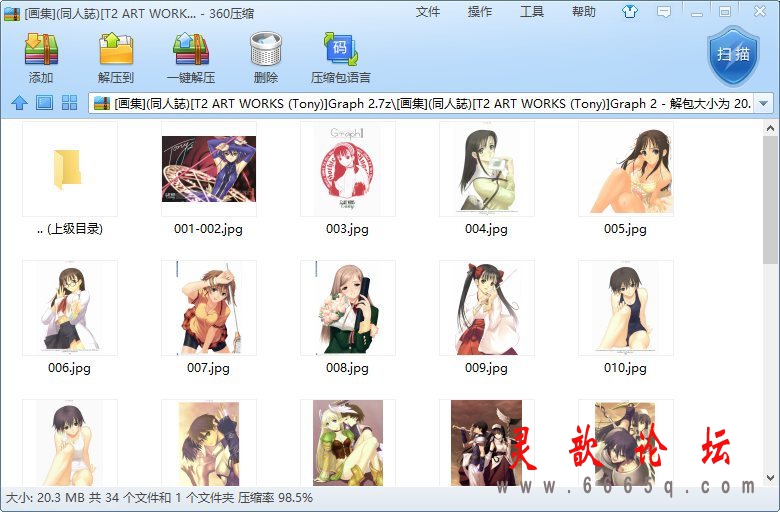Click the 删除 (Delete) trash icon
The image size is (780, 512).
[266, 49]
